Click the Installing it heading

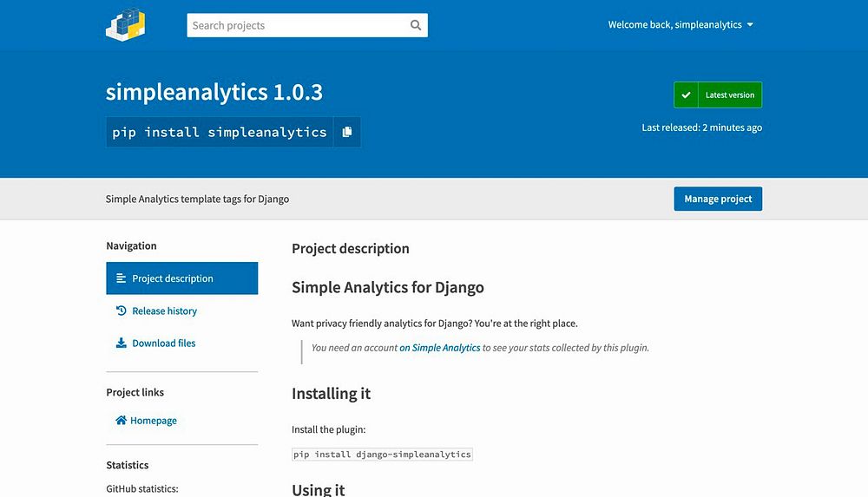[331, 394]
